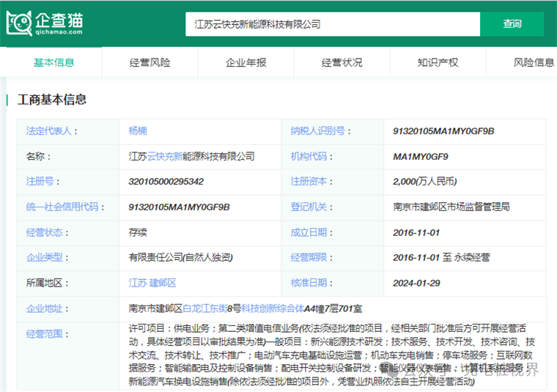Click the 纳税人识别号 value 91320105MA1MY0GF9B

point(443,130)
